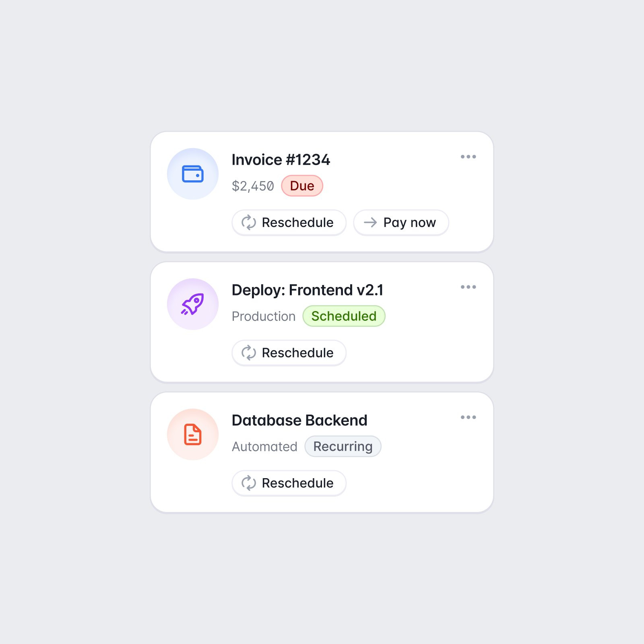Viewport: 644px width, 644px height.
Task: Click the orange document icon for Database Backend
Action: click(x=193, y=435)
